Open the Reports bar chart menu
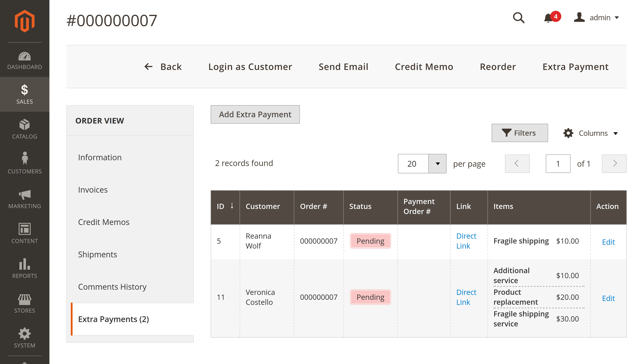The width and height of the screenshot is (635, 364). 24,268
